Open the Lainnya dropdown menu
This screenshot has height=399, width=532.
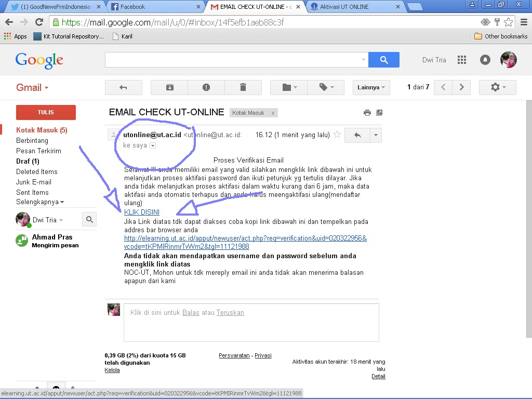click(x=371, y=87)
